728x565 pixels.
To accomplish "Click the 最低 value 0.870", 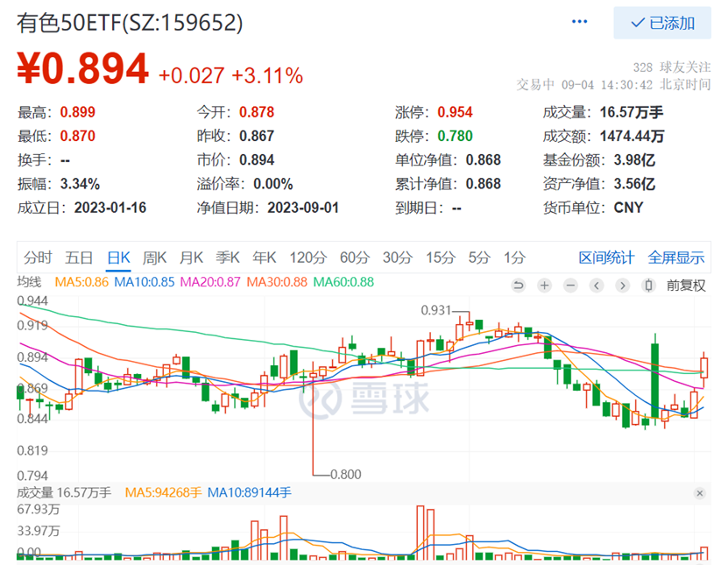I will [x=78, y=136].
